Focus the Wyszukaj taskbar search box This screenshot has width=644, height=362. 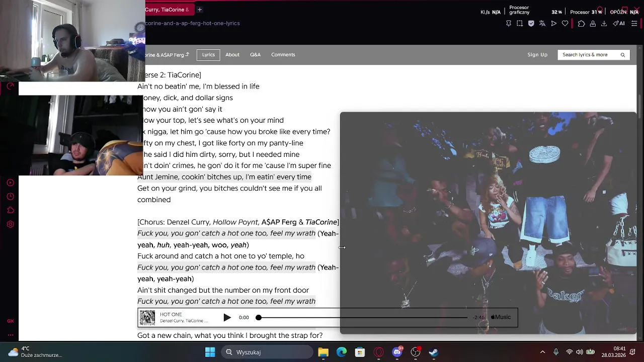pyautogui.click(x=267, y=352)
